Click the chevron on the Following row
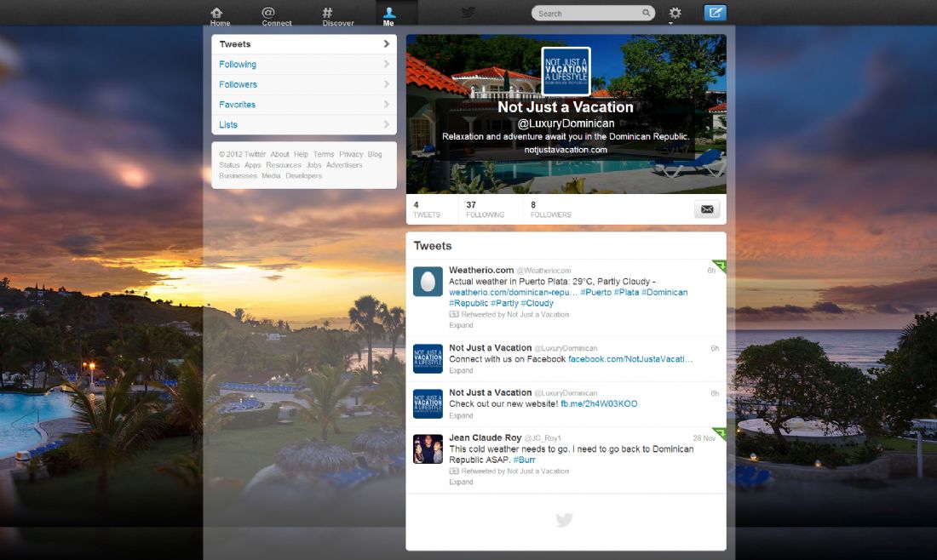 386,64
